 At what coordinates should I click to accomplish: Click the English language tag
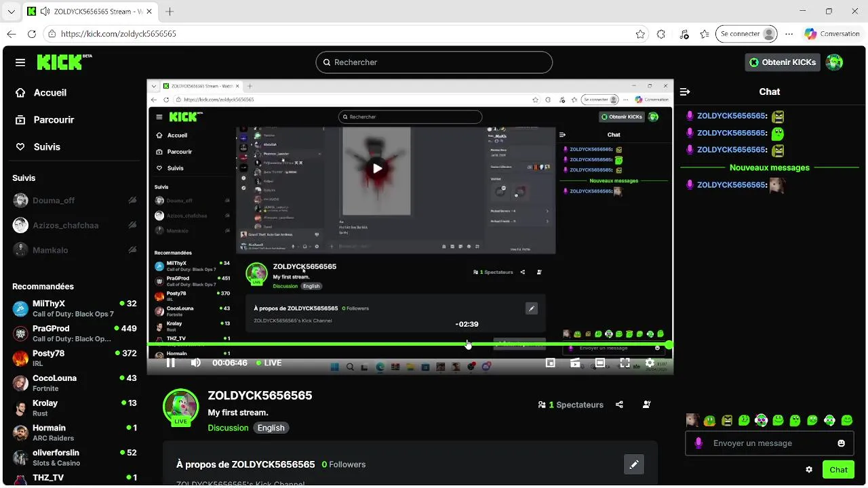pyautogui.click(x=271, y=428)
